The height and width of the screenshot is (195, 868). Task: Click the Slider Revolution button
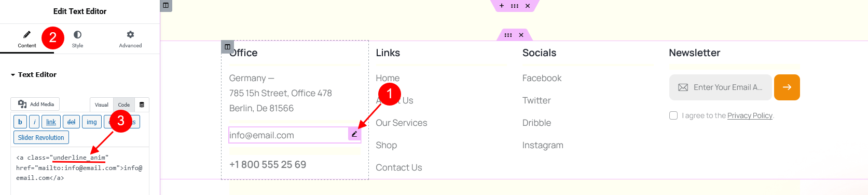point(41,137)
